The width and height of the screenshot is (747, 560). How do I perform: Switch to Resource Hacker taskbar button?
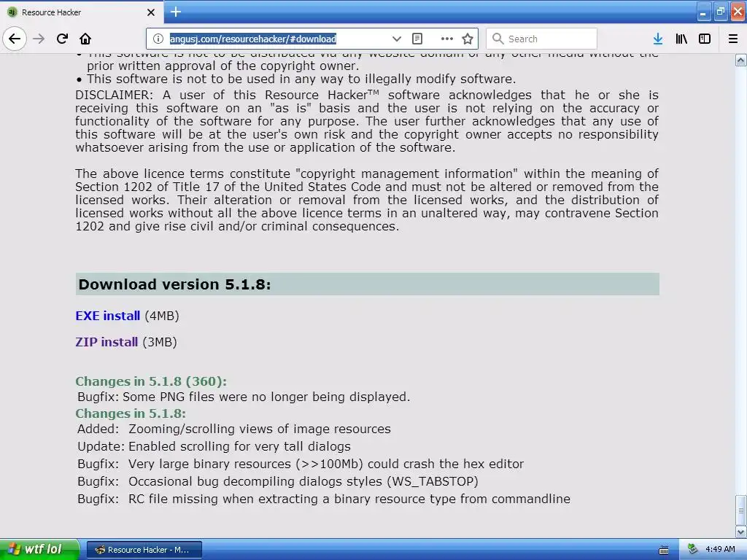pos(144,550)
